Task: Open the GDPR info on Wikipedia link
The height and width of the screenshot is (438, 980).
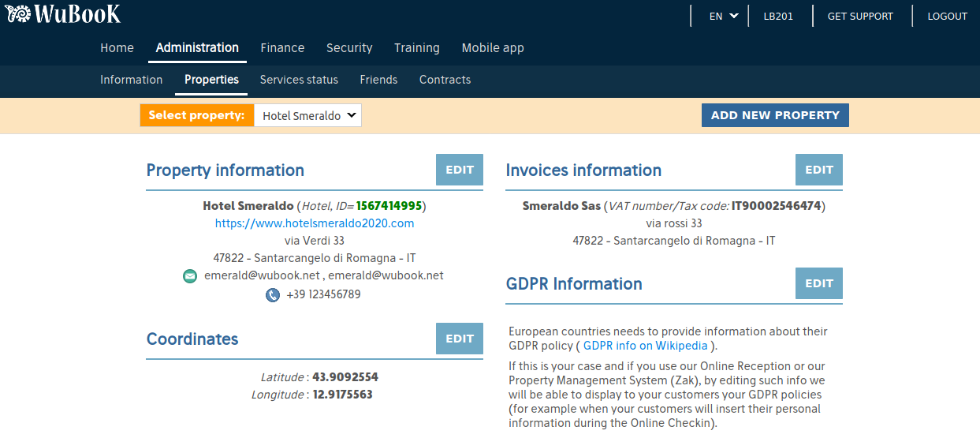Action: (645, 346)
